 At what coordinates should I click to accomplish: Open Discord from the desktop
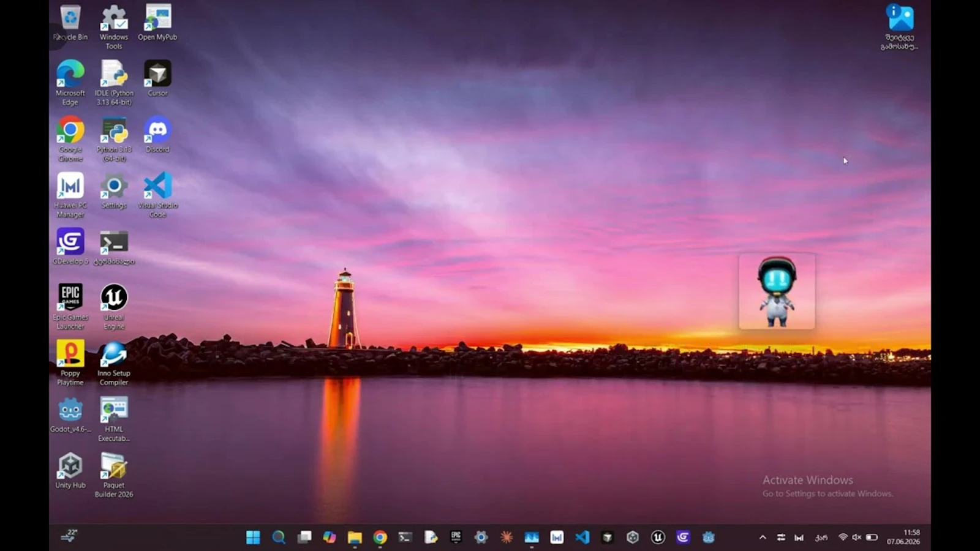pyautogui.click(x=157, y=134)
